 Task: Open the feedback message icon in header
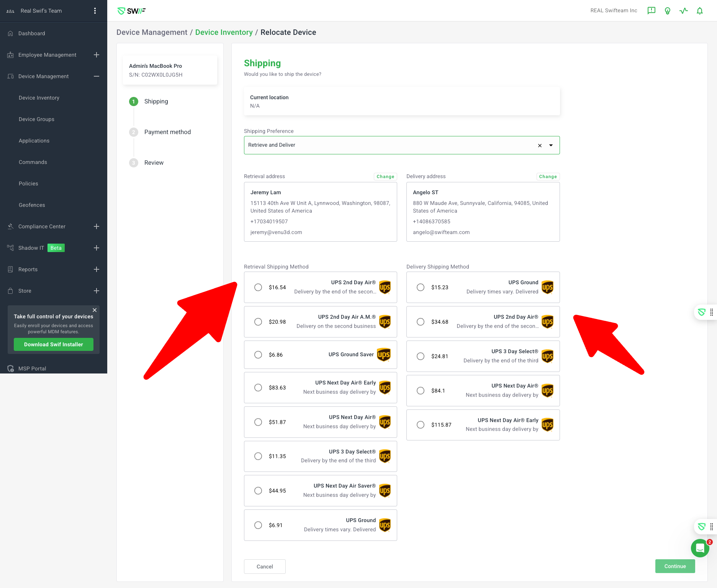651,11
